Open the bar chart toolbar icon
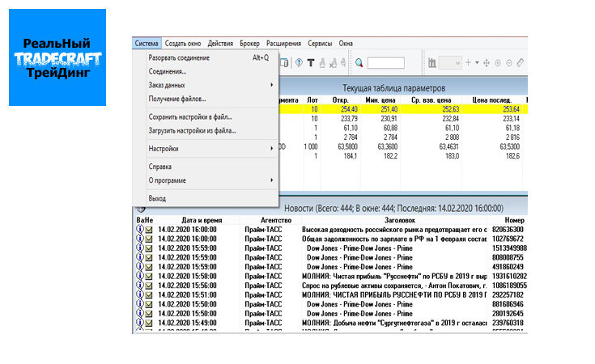 coord(431,63)
